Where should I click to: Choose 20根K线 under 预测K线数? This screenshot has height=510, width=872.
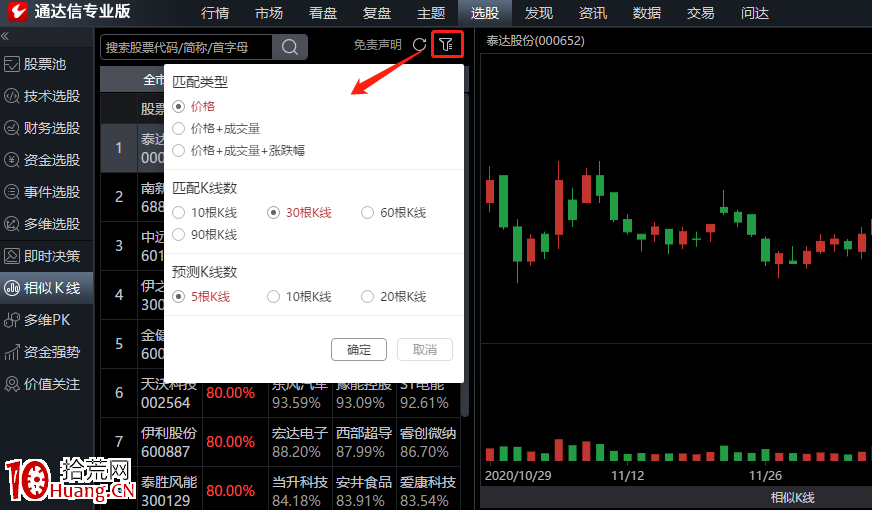(394, 296)
